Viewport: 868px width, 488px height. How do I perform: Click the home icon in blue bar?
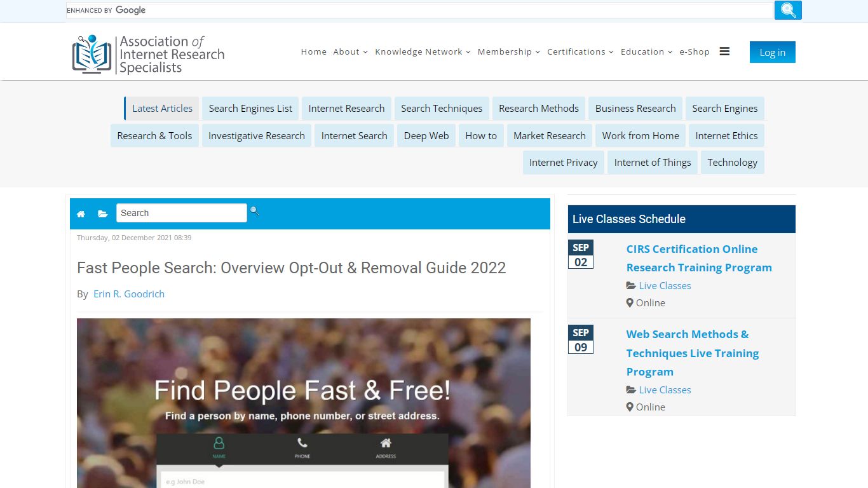coord(81,214)
